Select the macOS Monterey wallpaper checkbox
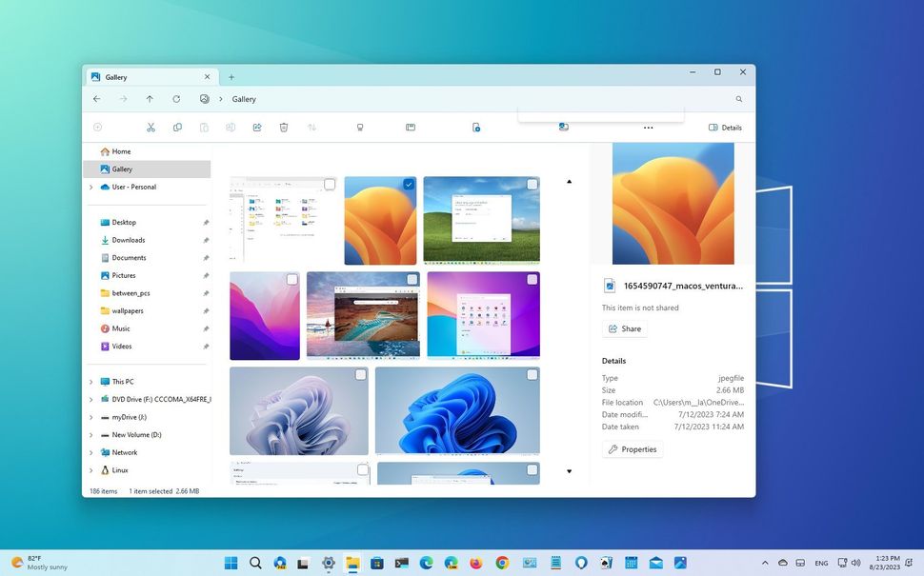Screen dimensions: 924x576 [x=291, y=279]
